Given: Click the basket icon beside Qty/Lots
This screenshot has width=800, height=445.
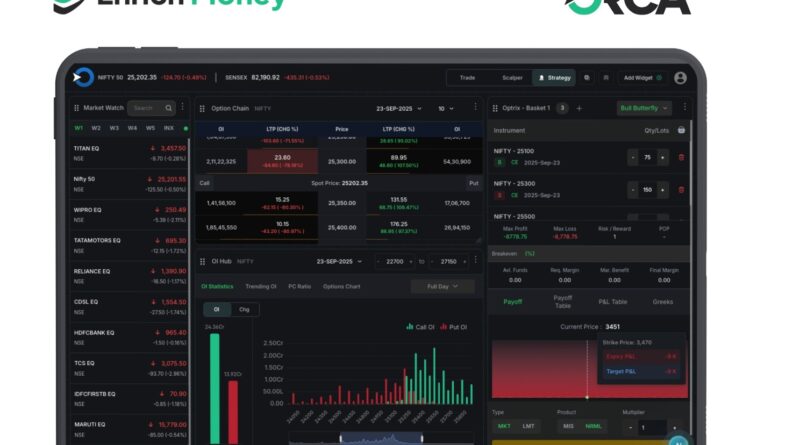Looking at the screenshot, I should 681,130.
